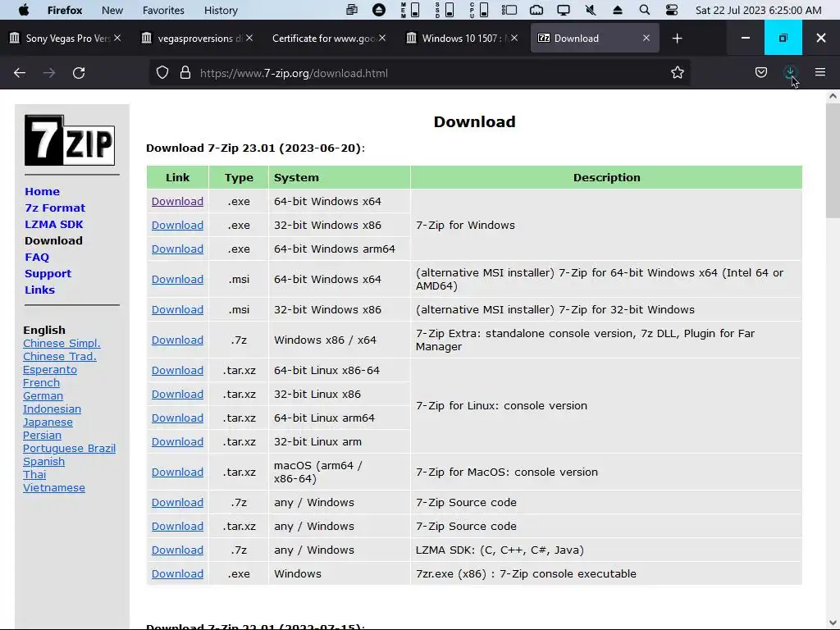The image size is (840, 630).
Task: Open the Apple menu
Action: (24, 10)
